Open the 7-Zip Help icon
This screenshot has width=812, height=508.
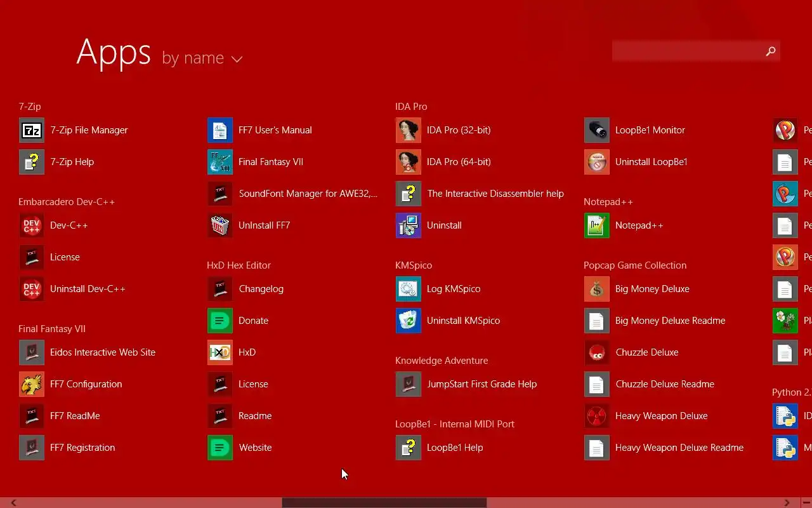(32, 162)
